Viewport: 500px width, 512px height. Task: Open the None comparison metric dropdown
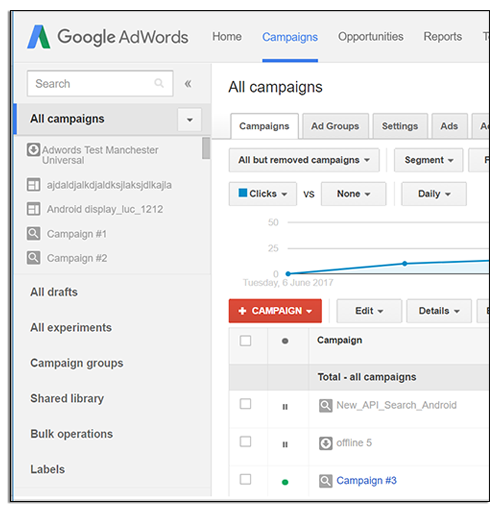coord(353,194)
